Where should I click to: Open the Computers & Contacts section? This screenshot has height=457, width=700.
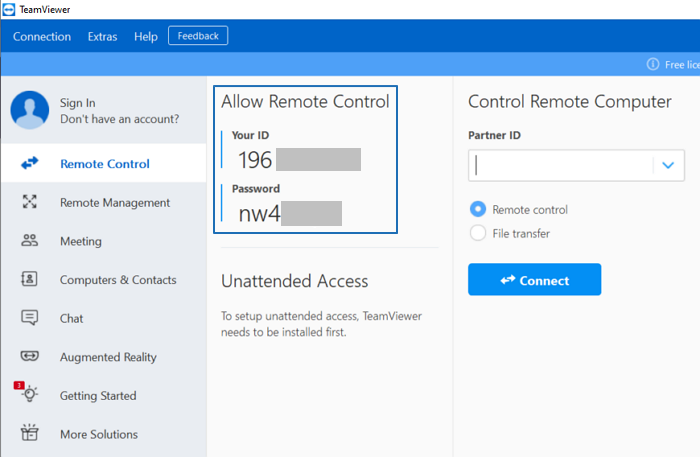104,279
